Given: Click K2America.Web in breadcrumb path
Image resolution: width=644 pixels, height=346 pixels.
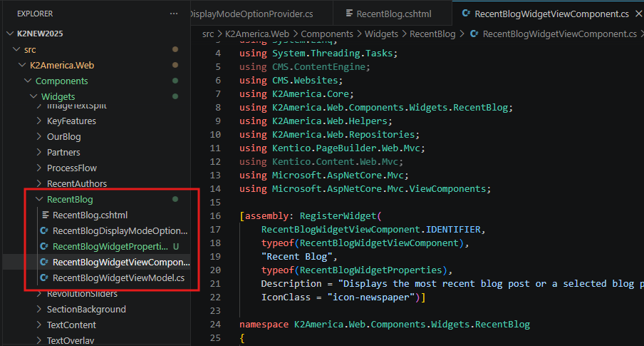Looking at the screenshot, I should click(257, 34).
